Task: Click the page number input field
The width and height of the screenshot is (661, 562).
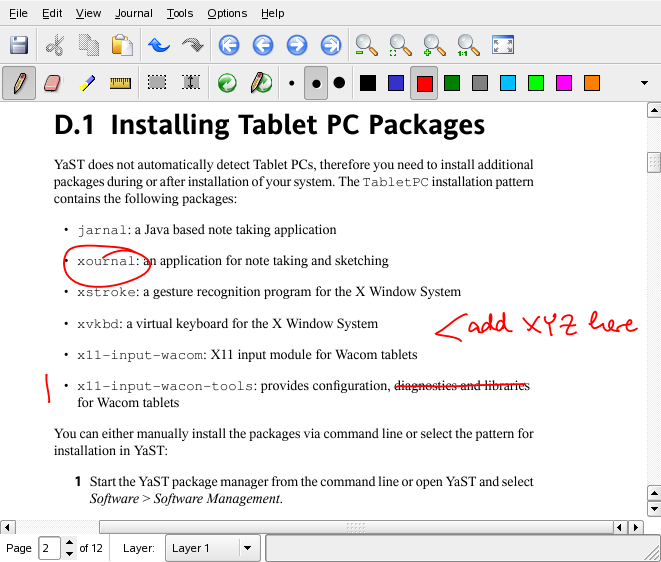Action: tap(49, 548)
